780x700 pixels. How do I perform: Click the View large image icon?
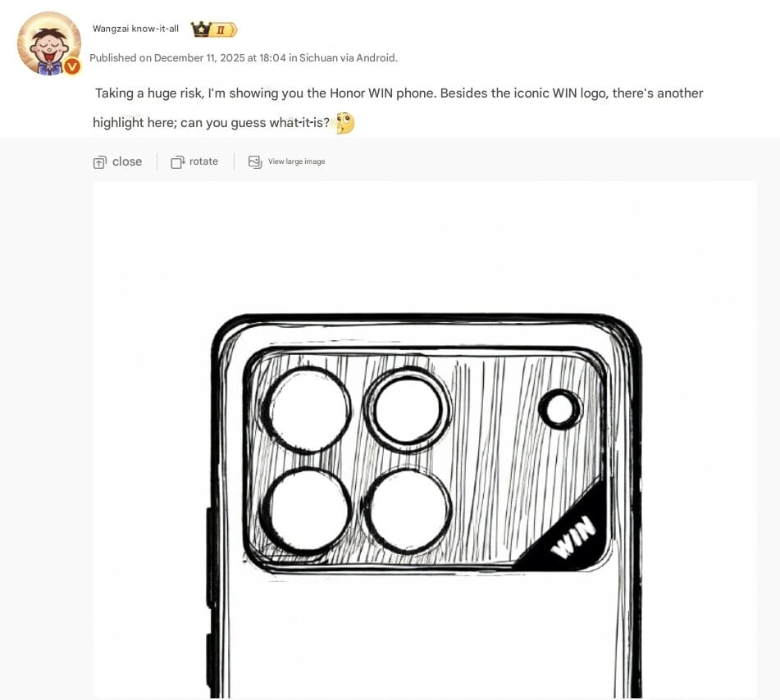pos(255,161)
